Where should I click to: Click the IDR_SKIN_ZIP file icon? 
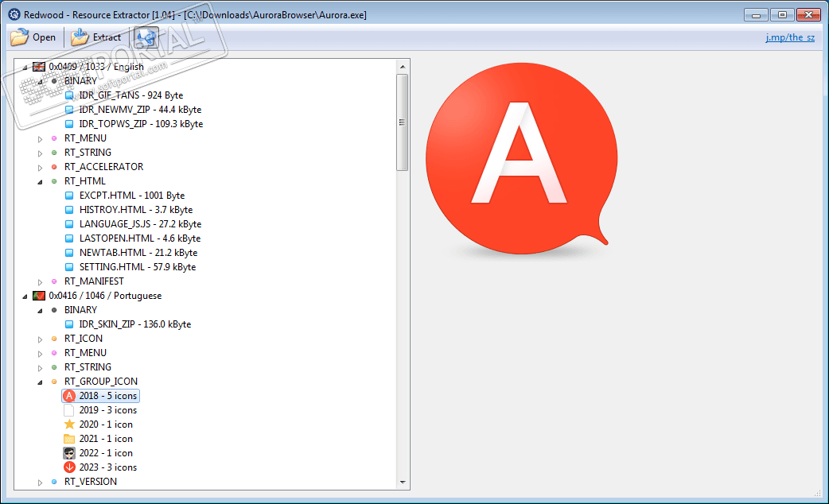(69, 324)
